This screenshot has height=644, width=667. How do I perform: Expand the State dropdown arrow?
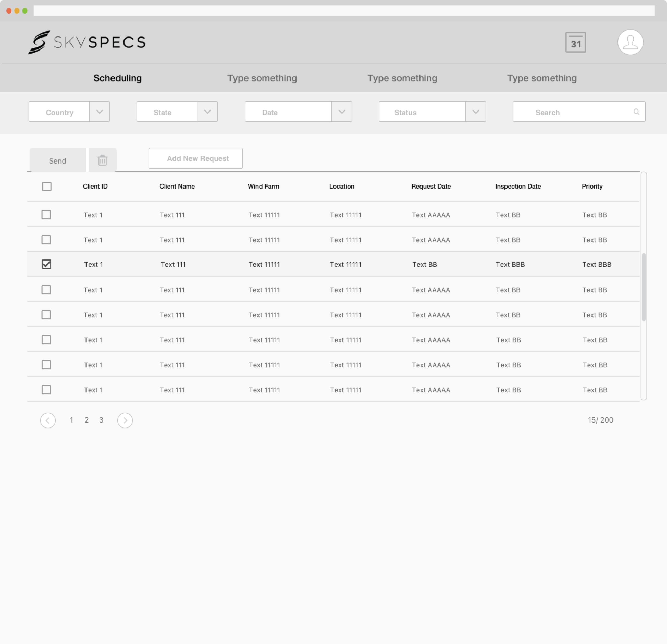point(207,112)
